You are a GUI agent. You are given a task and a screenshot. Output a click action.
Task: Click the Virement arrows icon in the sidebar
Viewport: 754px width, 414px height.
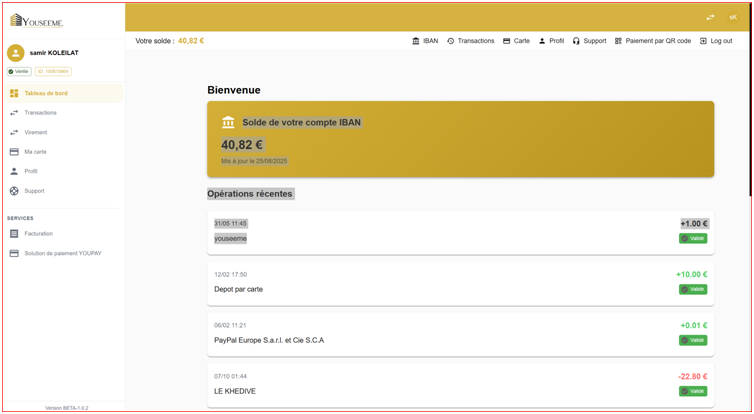pyautogui.click(x=14, y=132)
